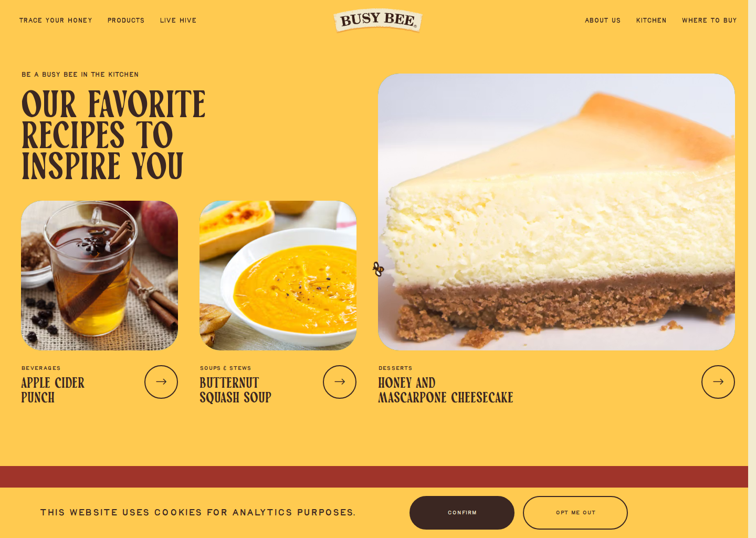This screenshot has width=756, height=538.
Task: Click the arrow icon beside Apple Cider Punch
Action: click(x=161, y=382)
